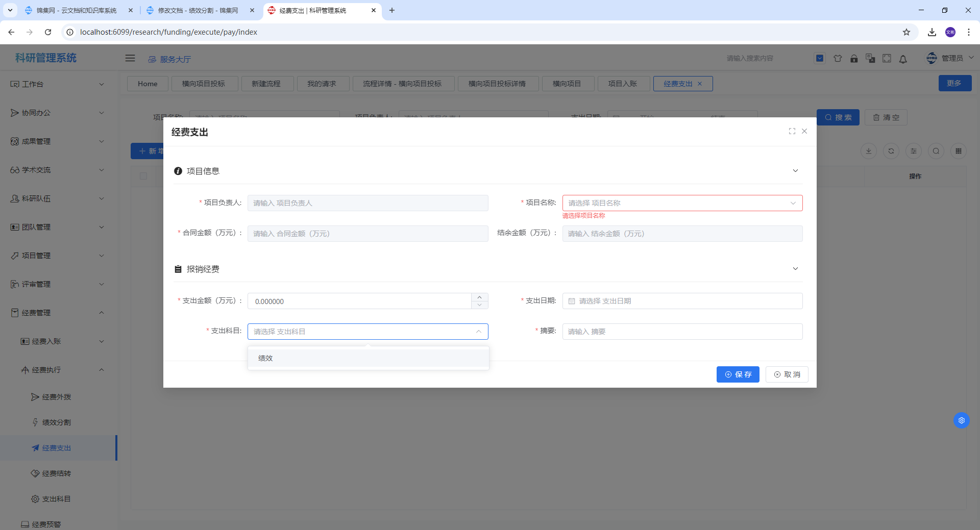Screen dimensions: 980x530
Task: Decrease 支出金额 with the down stepper arrow
Action: (x=479, y=305)
